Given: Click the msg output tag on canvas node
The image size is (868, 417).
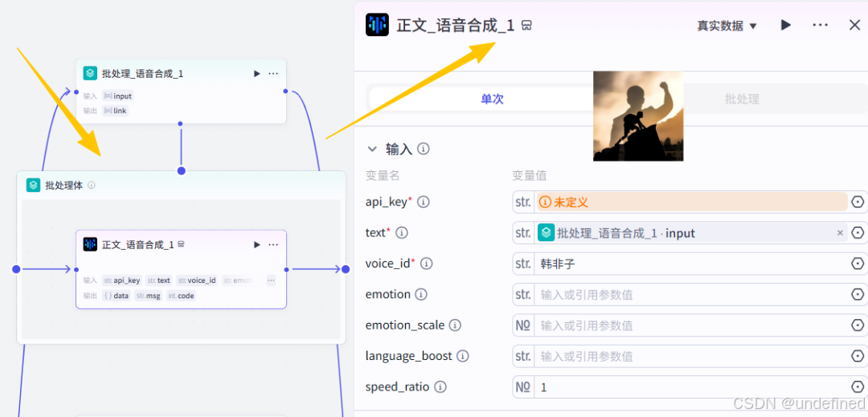Looking at the screenshot, I should tap(149, 296).
